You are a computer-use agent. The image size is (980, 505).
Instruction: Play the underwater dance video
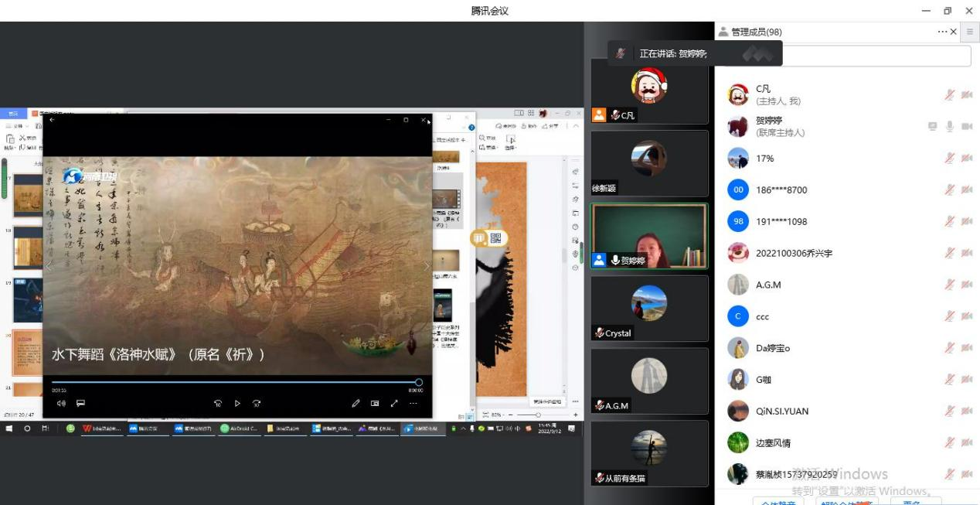[237, 403]
